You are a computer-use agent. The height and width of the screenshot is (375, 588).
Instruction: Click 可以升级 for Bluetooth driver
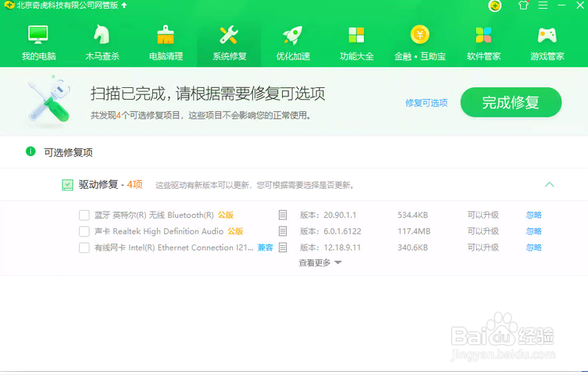tap(483, 215)
